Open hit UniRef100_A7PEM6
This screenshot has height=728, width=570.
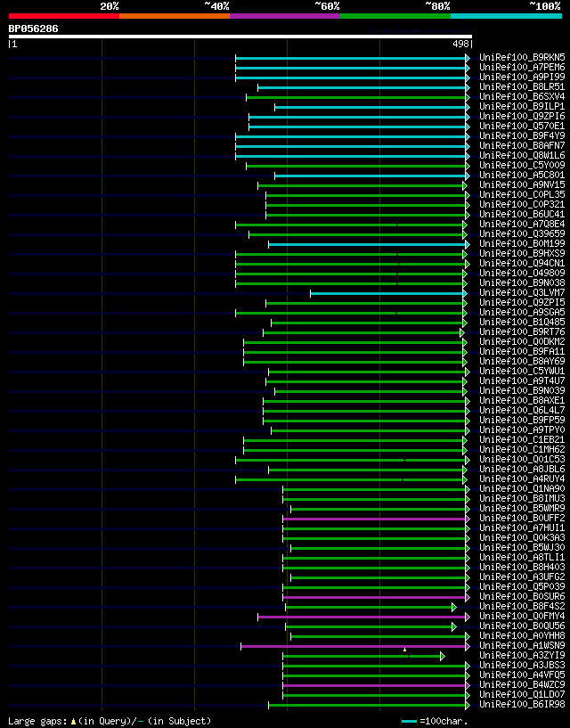[522, 68]
